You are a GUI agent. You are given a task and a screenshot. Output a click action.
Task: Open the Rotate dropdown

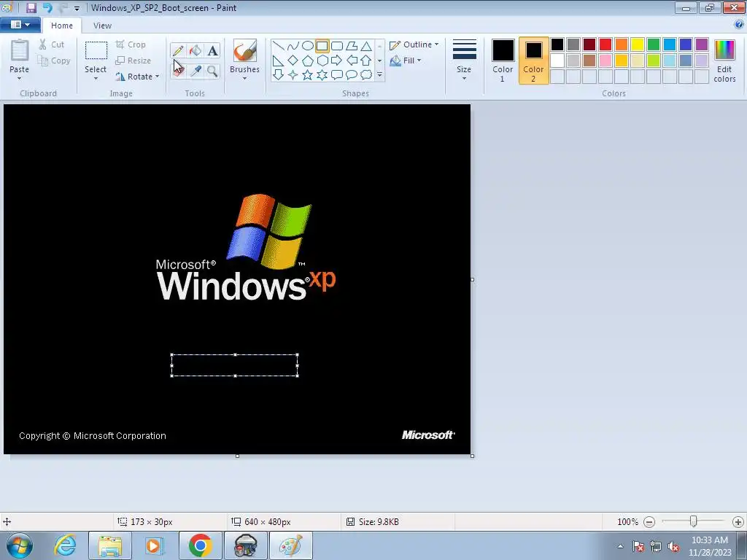coord(137,76)
